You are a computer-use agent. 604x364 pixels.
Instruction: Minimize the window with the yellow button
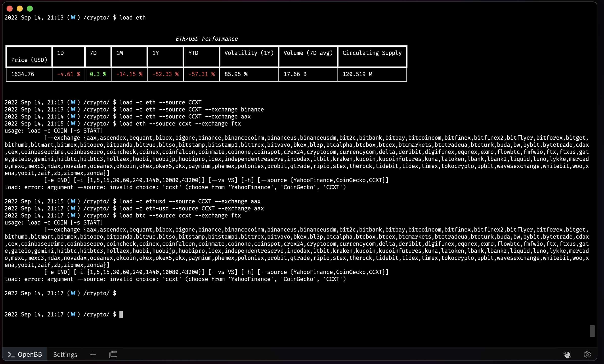(20, 9)
